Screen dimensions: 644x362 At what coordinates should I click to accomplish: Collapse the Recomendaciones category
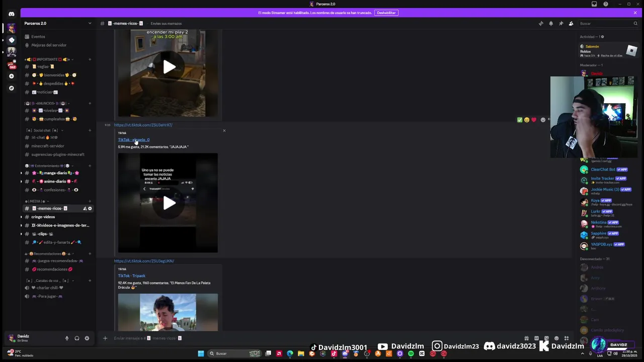click(x=49, y=253)
